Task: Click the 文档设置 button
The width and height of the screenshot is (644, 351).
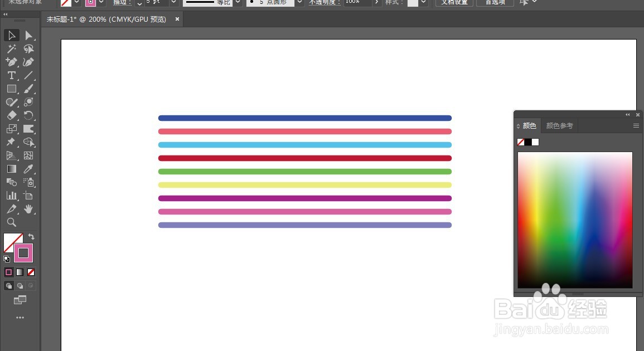Action: click(453, 3)
